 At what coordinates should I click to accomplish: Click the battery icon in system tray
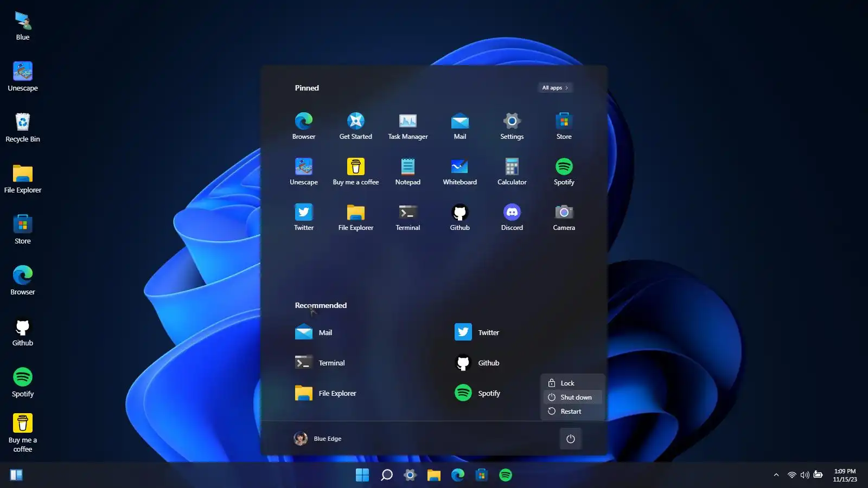pyautogui.click(x=818, y=475)
